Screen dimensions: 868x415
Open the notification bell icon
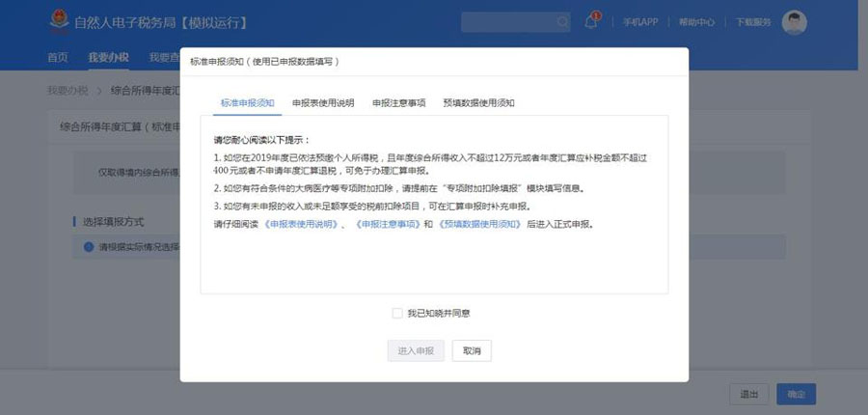(591, 22)
